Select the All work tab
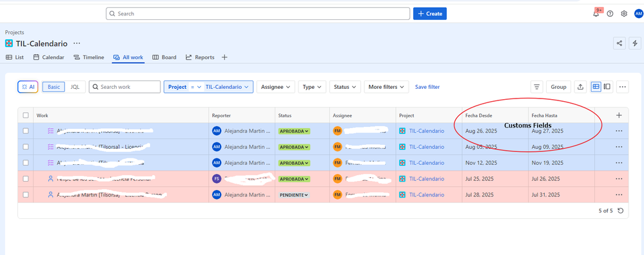This screenshot has width=644, height=255. pos(128,57)
